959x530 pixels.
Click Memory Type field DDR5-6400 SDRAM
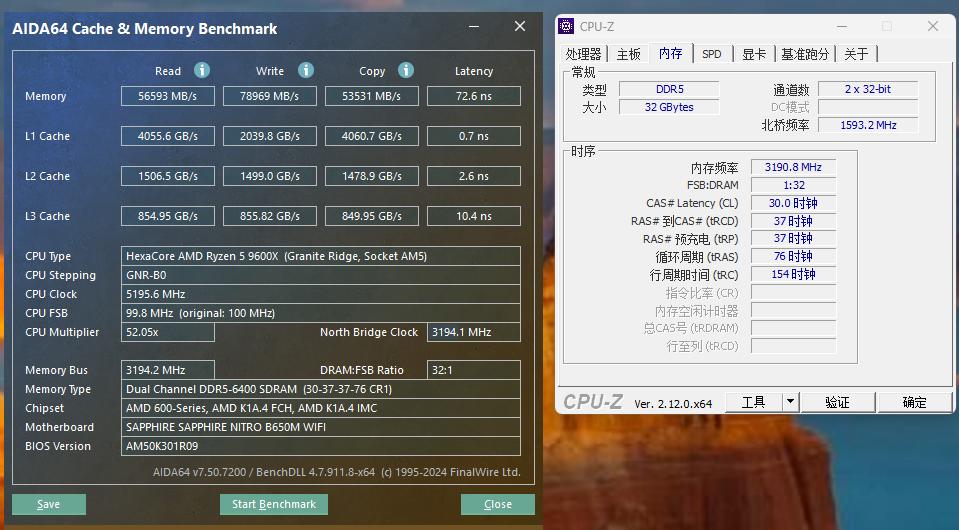(x=321, y=389)
